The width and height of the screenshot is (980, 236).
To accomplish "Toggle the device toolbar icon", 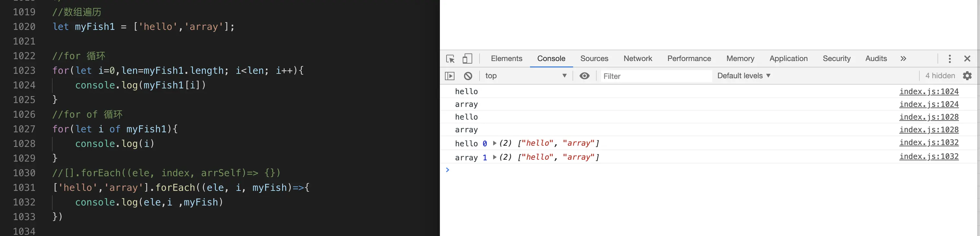I will pos(467,59).
